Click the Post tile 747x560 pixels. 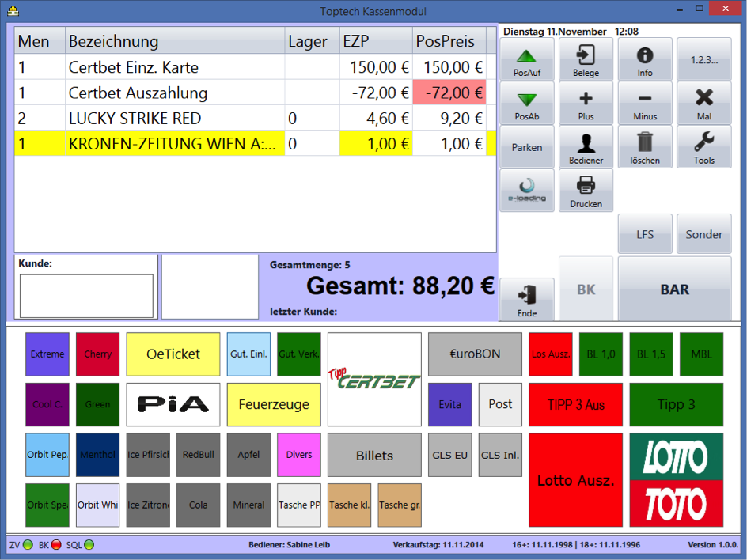point(500,404)
